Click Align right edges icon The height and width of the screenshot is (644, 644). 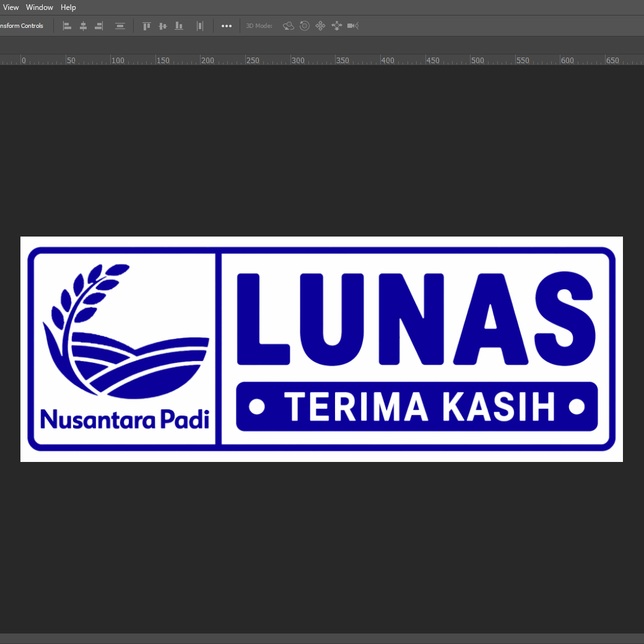click(x=99, y=26)
